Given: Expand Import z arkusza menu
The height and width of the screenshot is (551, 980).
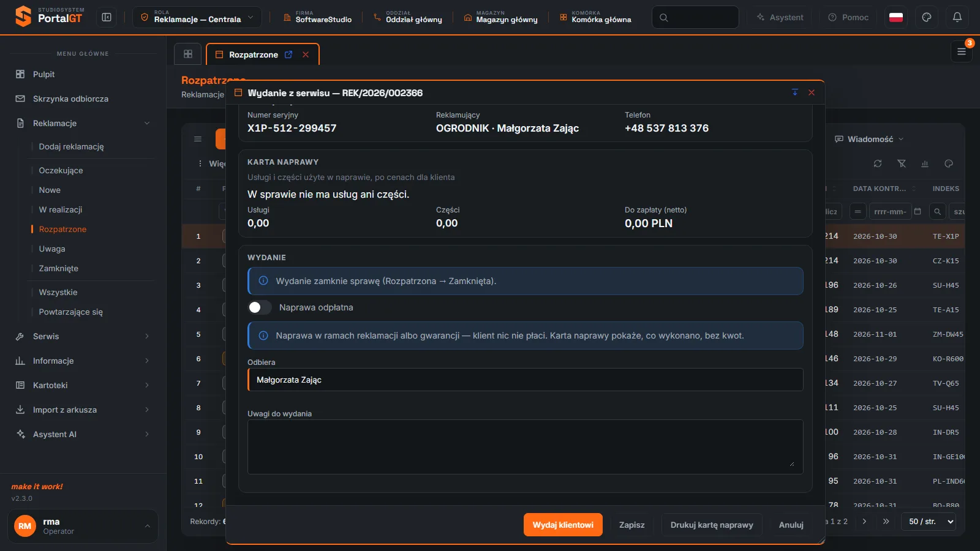Looking at the screenshot, I should 83,410.
